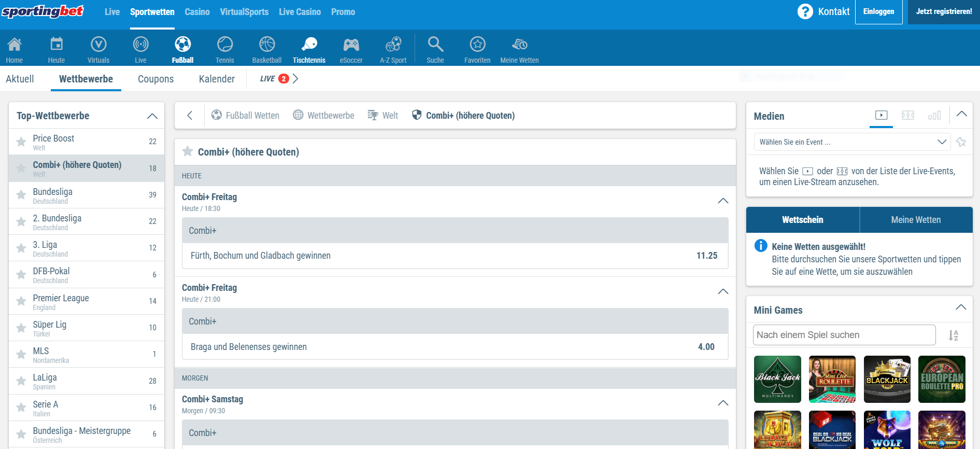Sort Mini Games alphabetically with A-Z icon
The height and width of the screenshot is (449, 980).
click(953, 335)
